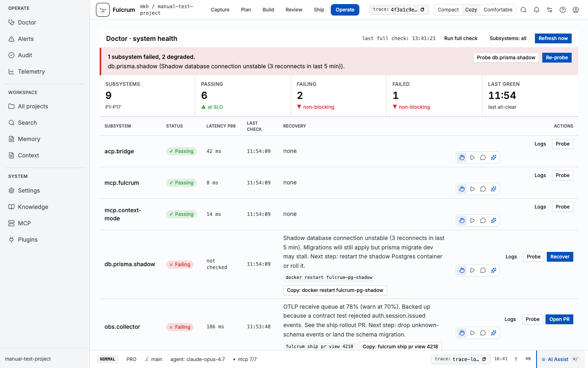Click Probe db.prisma.shadow banner button
Screen dimensions: 588x368
pos(506,58)
